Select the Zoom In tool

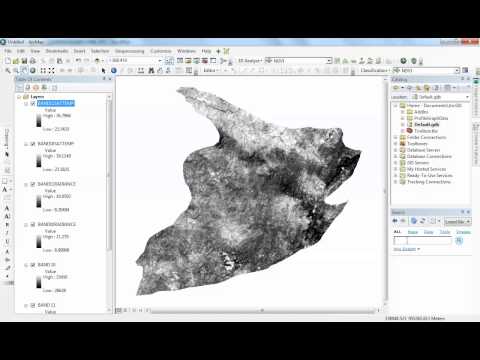(x=8, y=70)
